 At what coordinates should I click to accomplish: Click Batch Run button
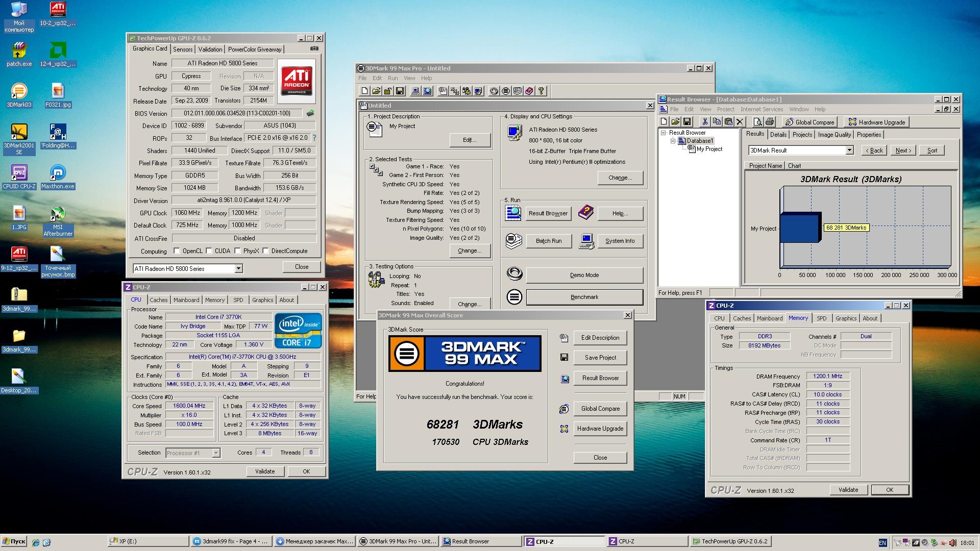[549, 241]
